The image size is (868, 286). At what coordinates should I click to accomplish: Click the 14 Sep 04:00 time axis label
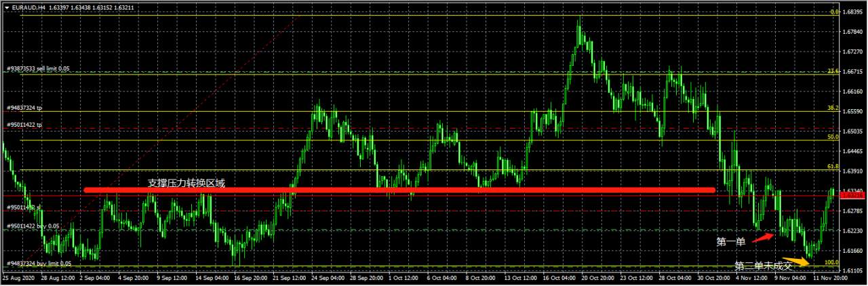(214, 278)
